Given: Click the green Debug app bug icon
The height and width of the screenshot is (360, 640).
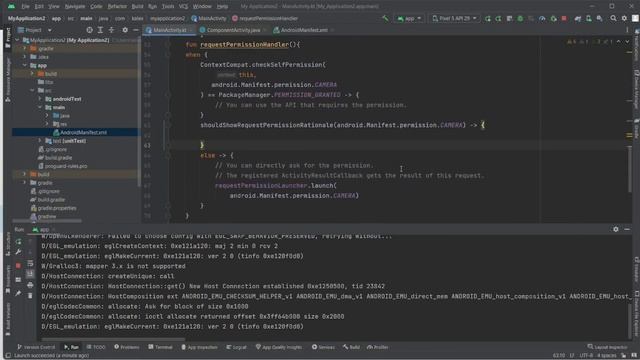Looking at the screenshot, I should pos(520,18).
